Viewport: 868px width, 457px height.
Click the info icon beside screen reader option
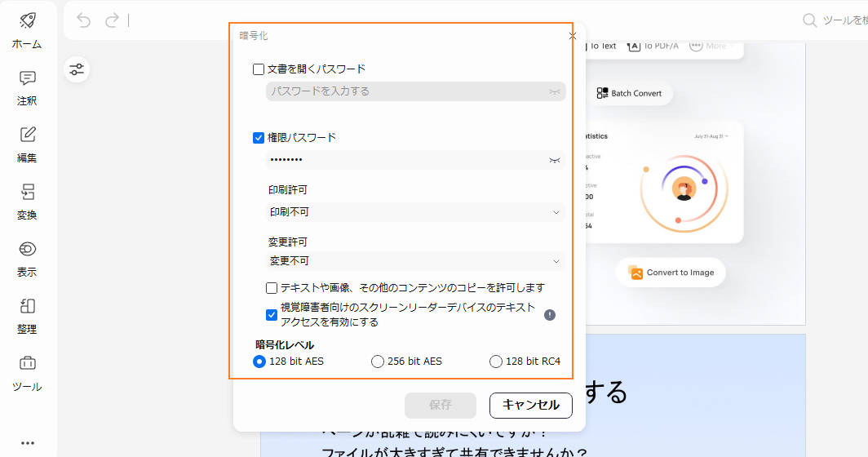tap(550, 315)
